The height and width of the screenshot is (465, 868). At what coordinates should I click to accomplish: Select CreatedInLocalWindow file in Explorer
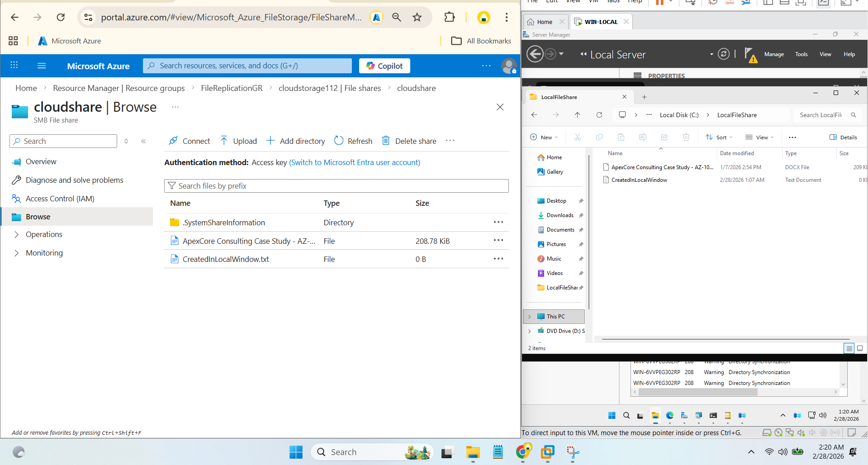click(x=639, y=180)
